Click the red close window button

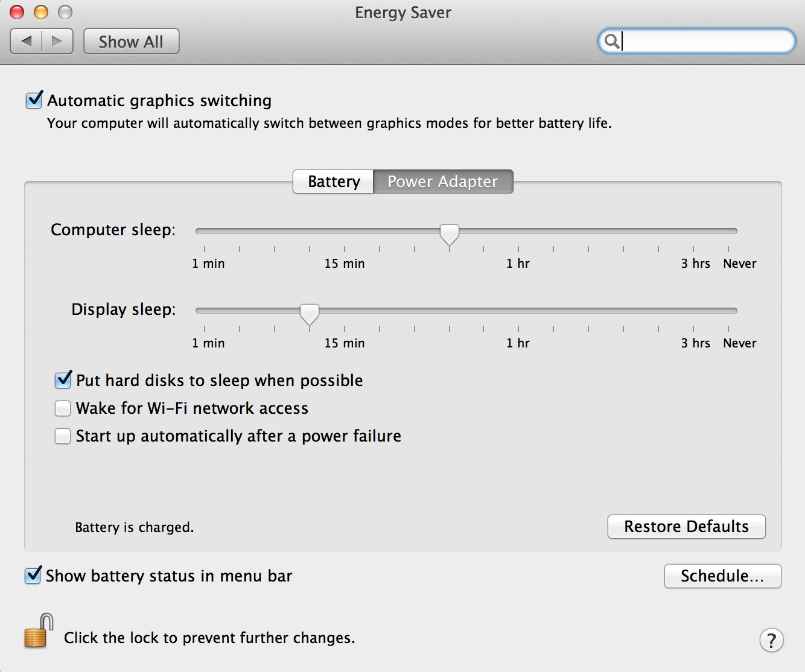17,12
